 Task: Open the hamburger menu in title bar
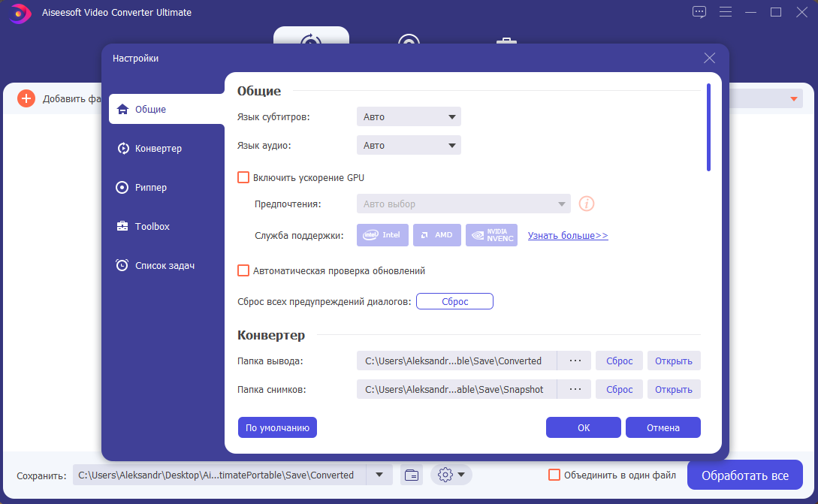coord(725,12)
